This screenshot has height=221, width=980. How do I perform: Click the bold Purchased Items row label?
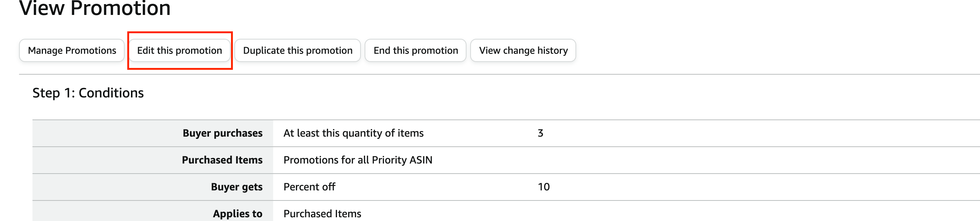(222, 160)
